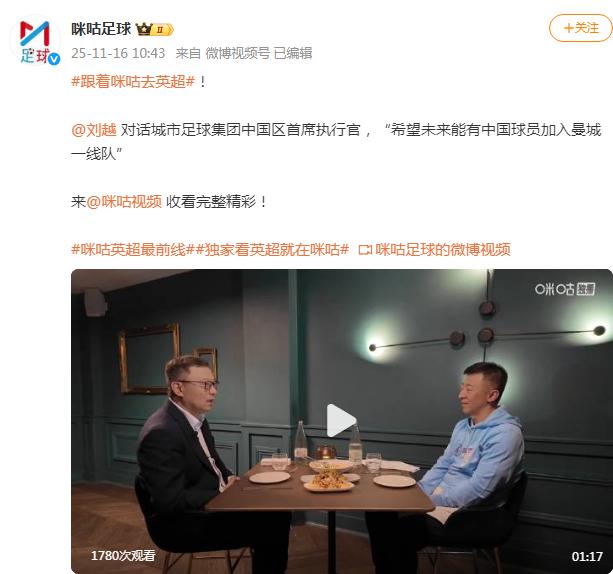Open the 咪咕足球 account name link
Image resolution: width=613 pixels, height=574 pixels.
101,29
